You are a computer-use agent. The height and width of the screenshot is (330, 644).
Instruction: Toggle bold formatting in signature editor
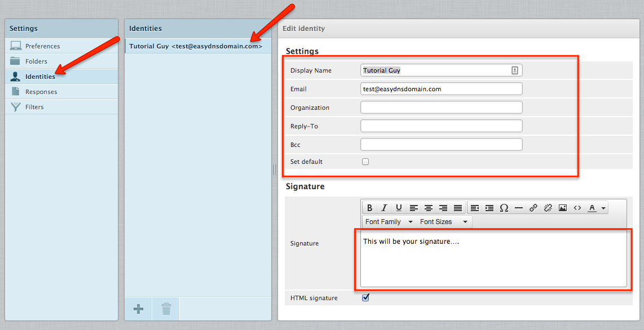click(x=370, y=208)
